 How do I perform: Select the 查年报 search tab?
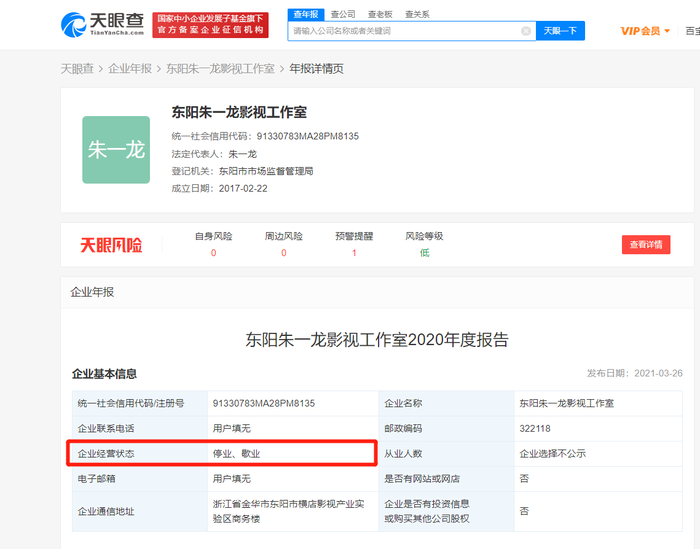[x=306, y=14]
